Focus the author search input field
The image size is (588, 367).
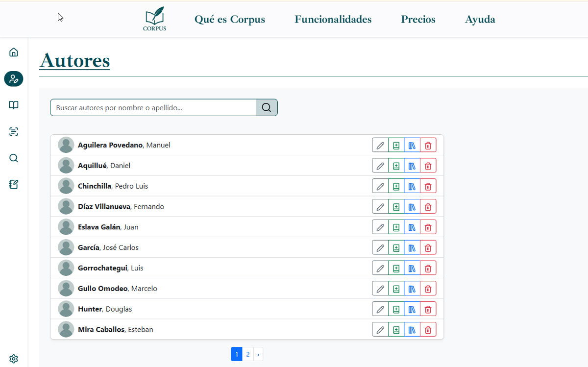(153, 108)
